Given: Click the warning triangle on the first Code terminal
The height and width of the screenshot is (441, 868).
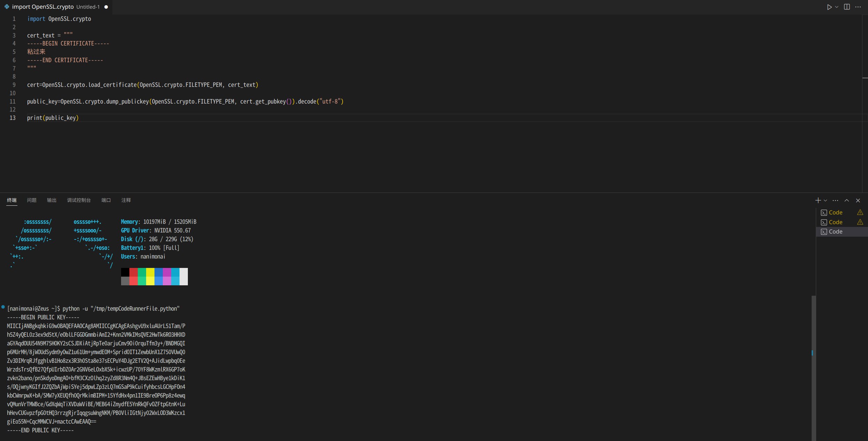Looking at the screenshot, I should [x=861, y=212].
